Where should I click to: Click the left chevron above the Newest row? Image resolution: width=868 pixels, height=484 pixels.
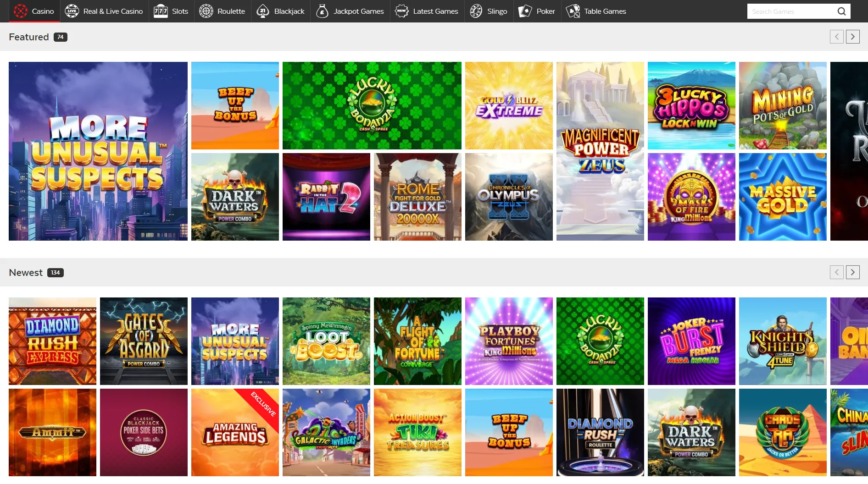coord(836,272)
